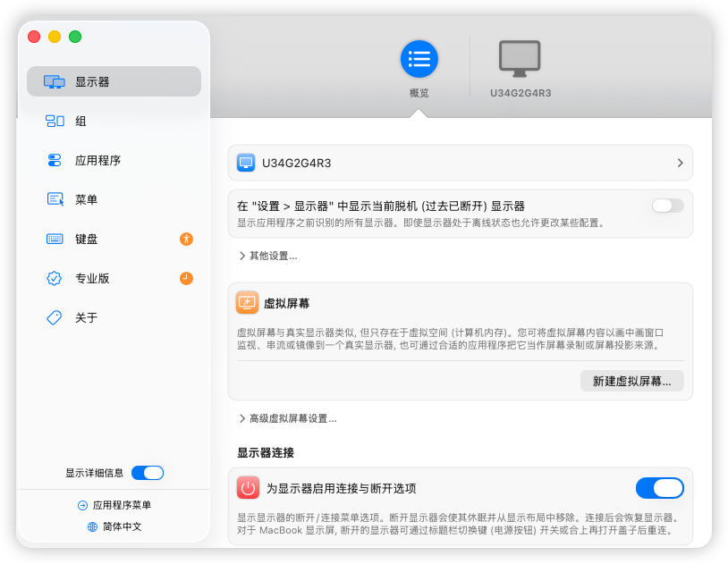Click the 新建虚拟屏幕… button
The image size is (728, 564).
tap(632, 381)
